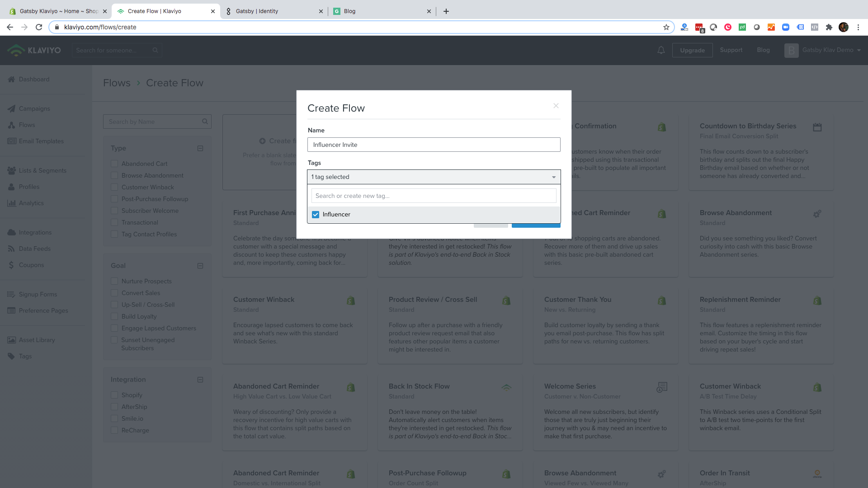Bookmark page with the star icon

pos(666,27)
